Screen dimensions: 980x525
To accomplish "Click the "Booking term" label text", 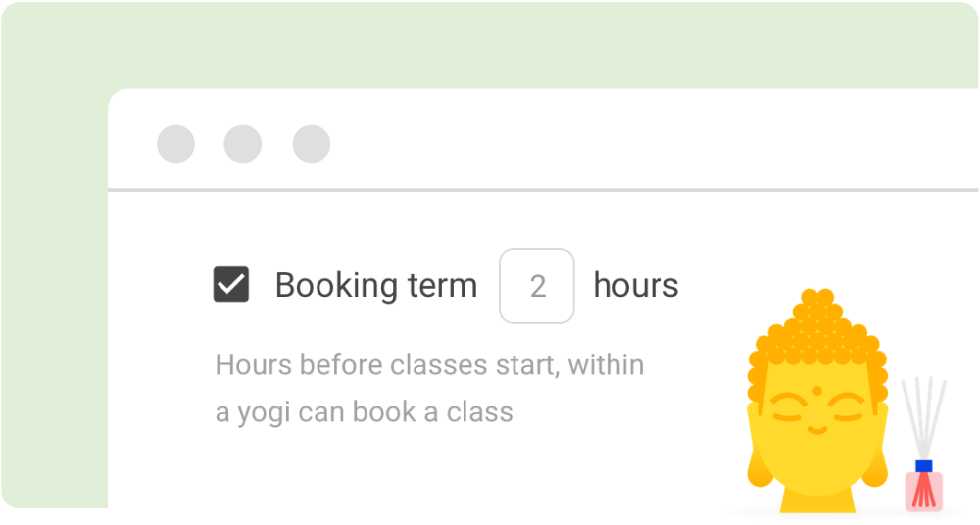I will [375, 286].
